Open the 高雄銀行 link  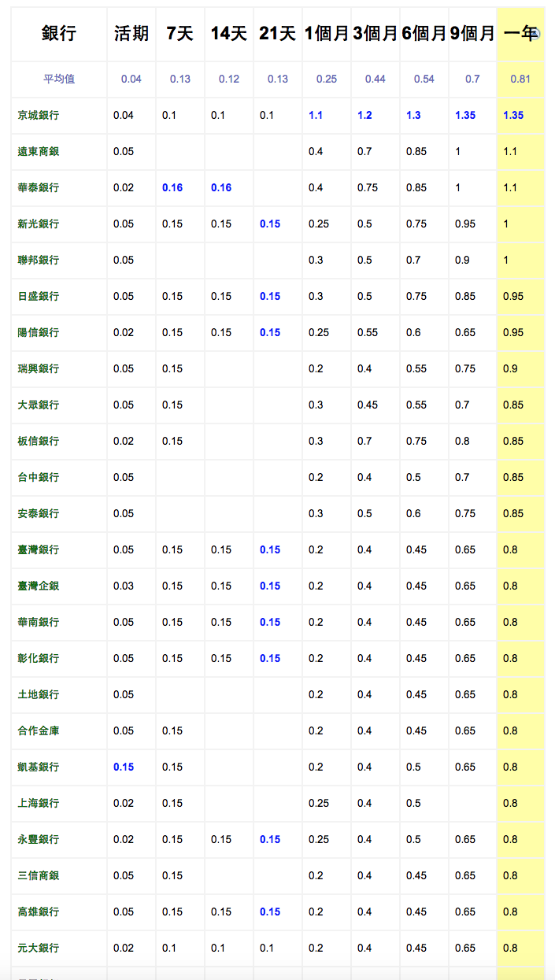(x=39, y=912)
